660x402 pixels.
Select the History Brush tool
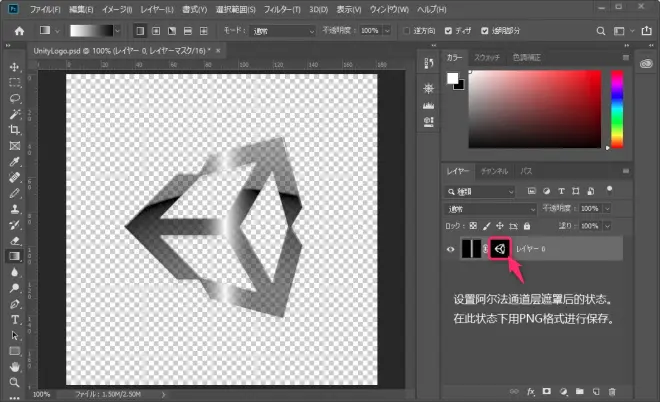pyautogui.click(x=15, y=225)
